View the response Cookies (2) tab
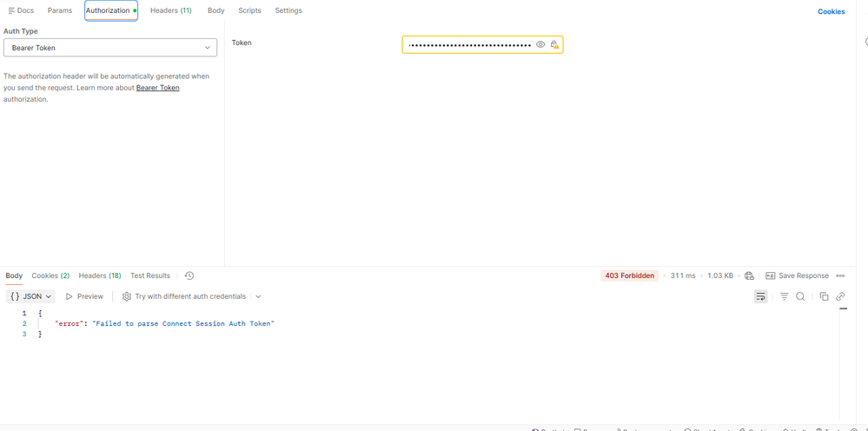This screenshot has width=868, height=431. 50,275
